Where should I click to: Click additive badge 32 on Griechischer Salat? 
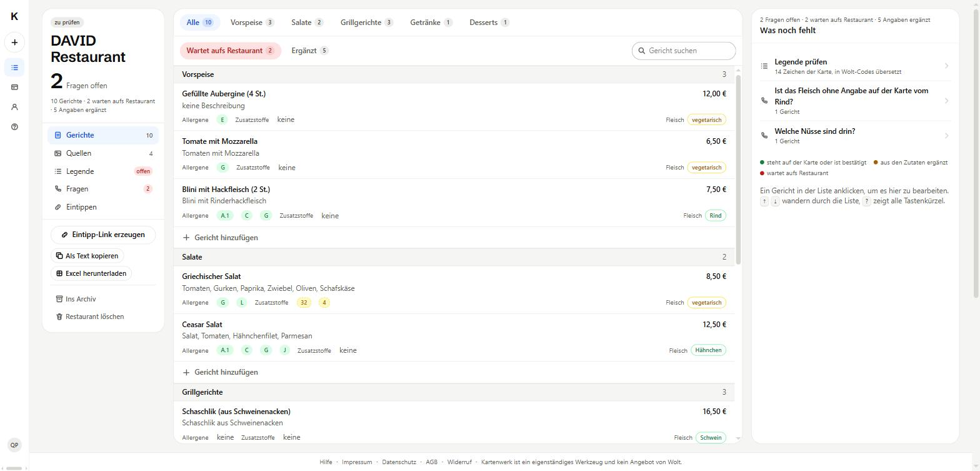point(304,303)
